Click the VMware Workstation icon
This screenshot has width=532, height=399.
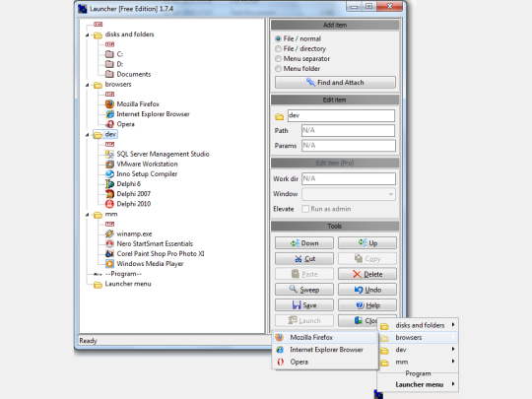(109, 165)
